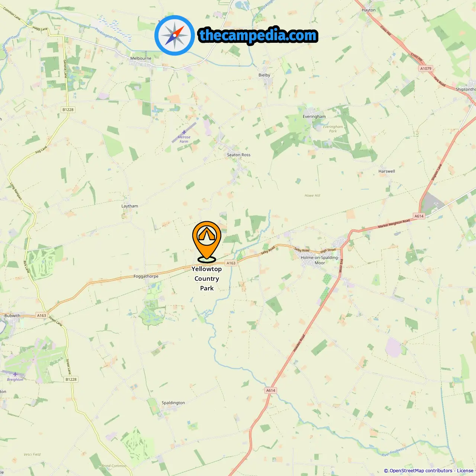Click the Foggathorpe place label

tap(146, 276)
